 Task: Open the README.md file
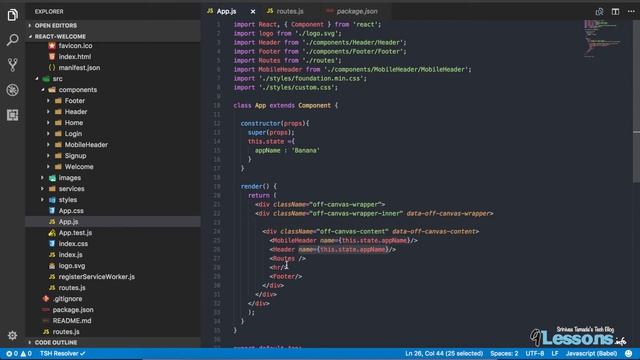click(x=72, y=321)
